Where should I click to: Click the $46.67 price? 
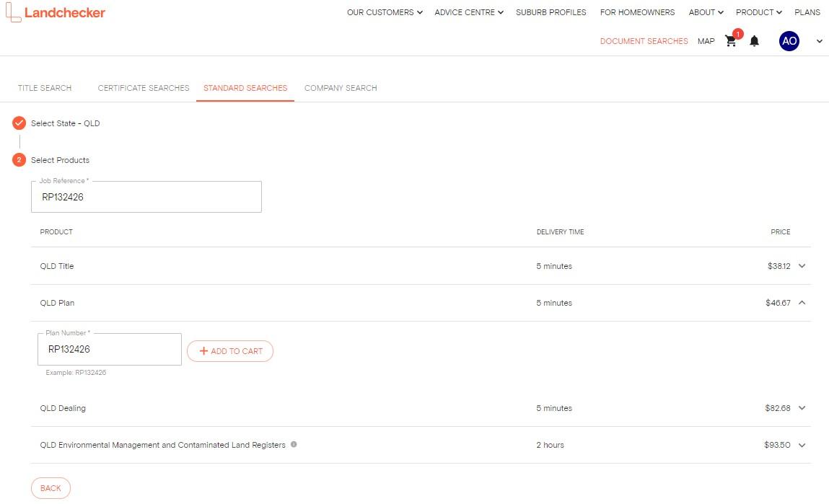coord(778,303)
